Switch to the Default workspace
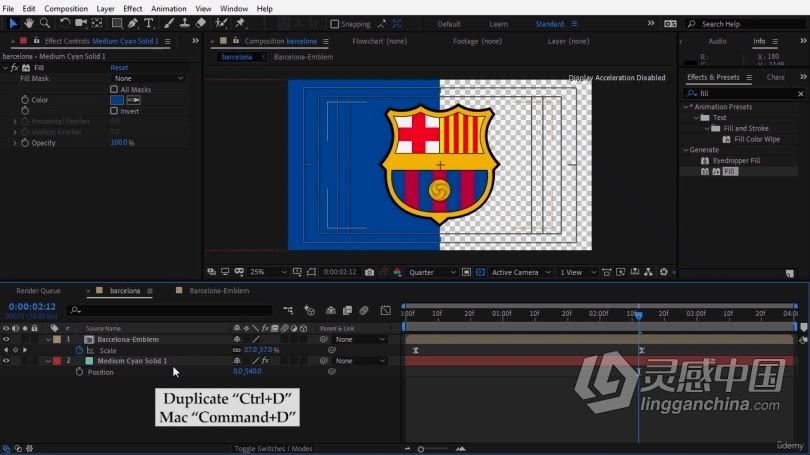Screen dimensions: 810x455 pyautogui.click(x=449, y=24)
